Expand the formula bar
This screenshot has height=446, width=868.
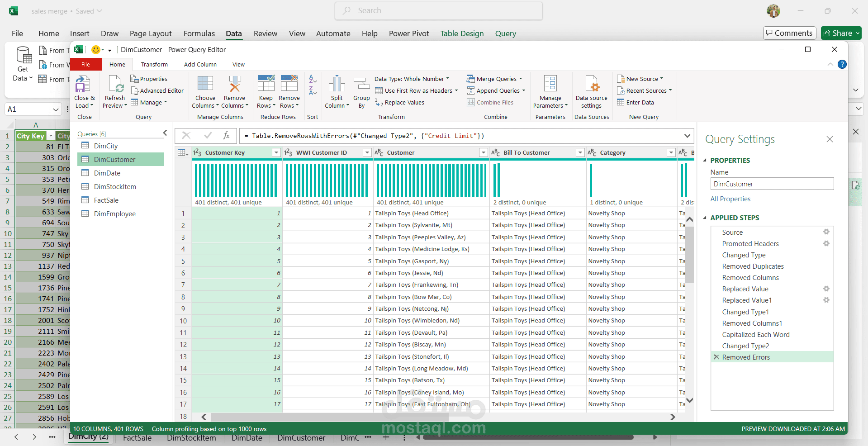(x=687, y=136)
